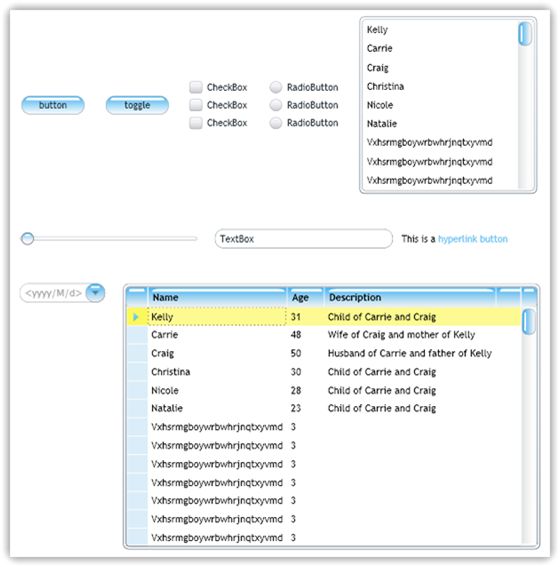This screenshot has width=560, height=567.
Task: Click Kelly's description cell in the grid
Action: (410, 317)
